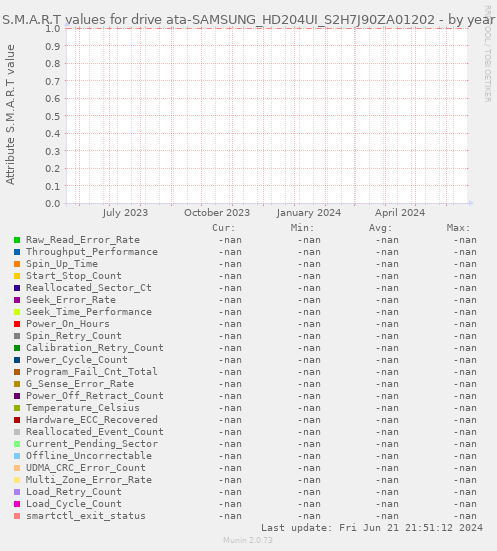Viewport: 497px width, 551px height.
Task: Click the Max: column header
Action: (x=458, y=228)
